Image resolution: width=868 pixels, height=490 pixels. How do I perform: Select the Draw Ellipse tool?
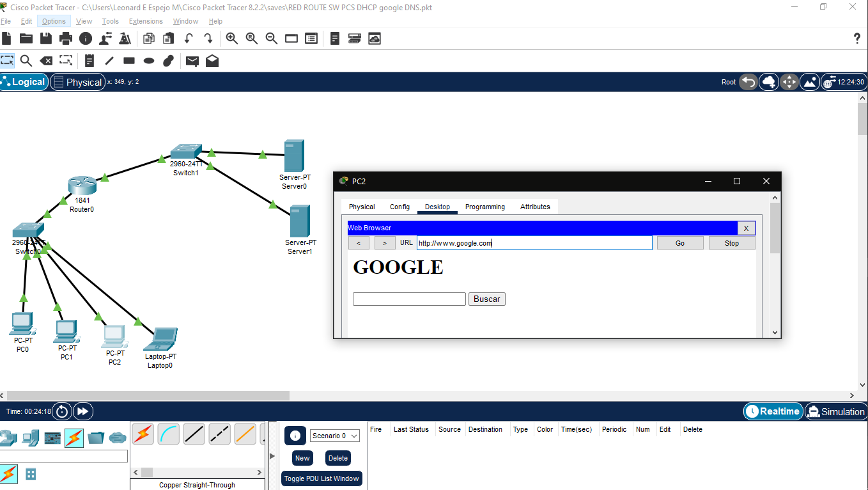[x=149, y=61]
